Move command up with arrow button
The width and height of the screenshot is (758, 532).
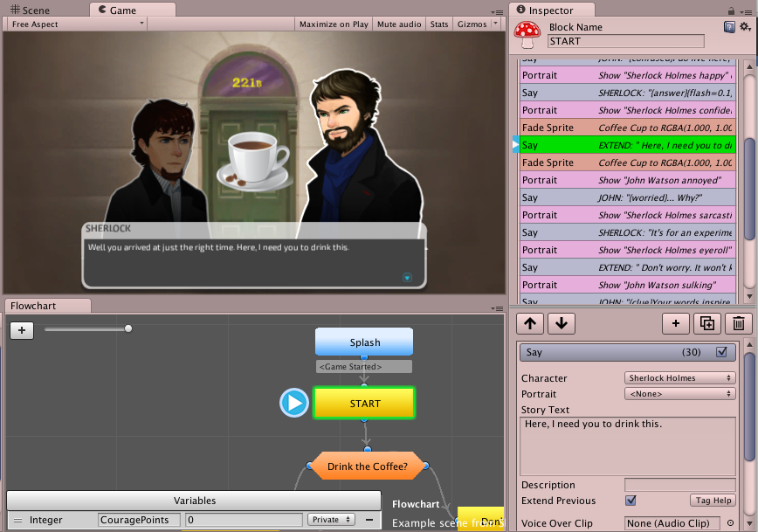tap(530, 323)
